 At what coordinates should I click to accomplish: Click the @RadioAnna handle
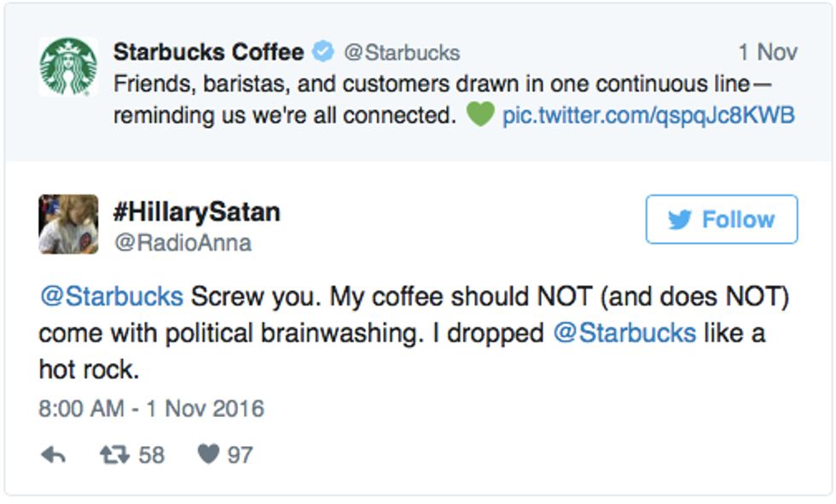click(x=183, y=243)
